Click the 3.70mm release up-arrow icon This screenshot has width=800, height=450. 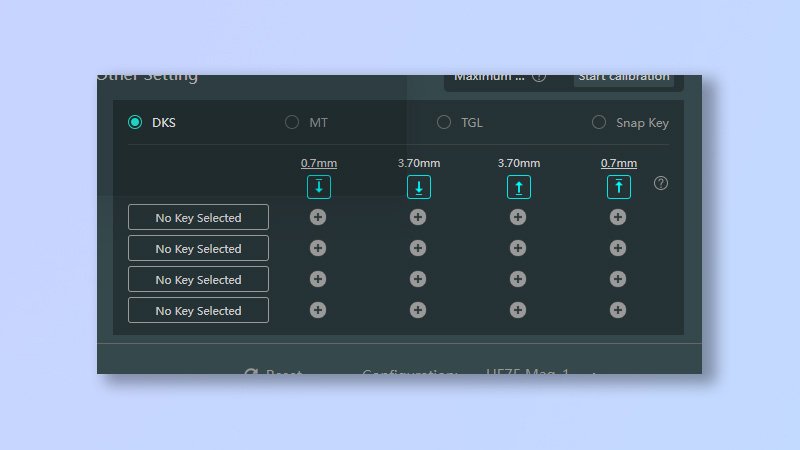pyautogui.click(x=519, y=187)
